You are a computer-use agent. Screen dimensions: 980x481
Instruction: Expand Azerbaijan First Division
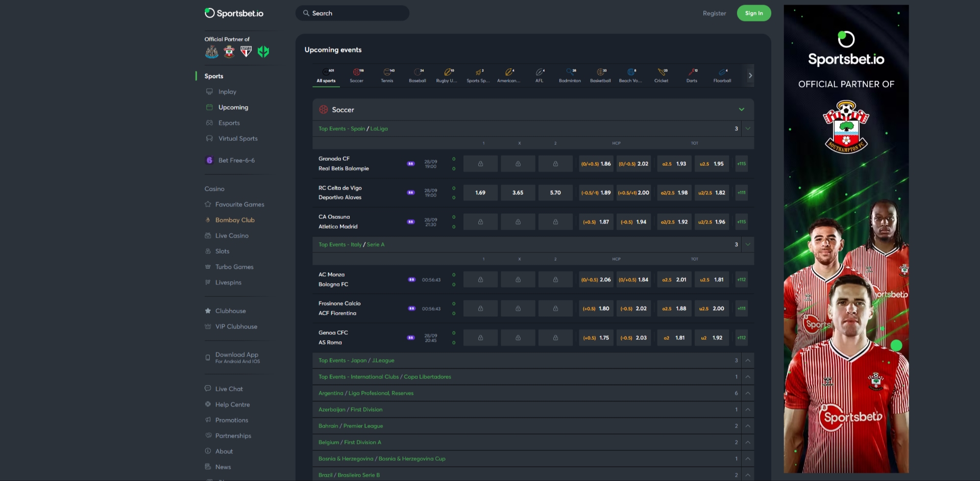[748, 409]
